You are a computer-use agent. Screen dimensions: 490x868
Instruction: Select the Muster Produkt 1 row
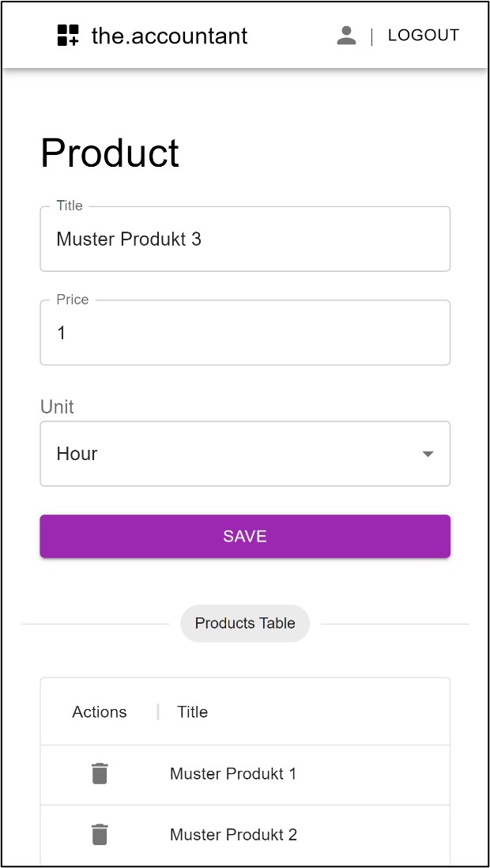[245, 775]
